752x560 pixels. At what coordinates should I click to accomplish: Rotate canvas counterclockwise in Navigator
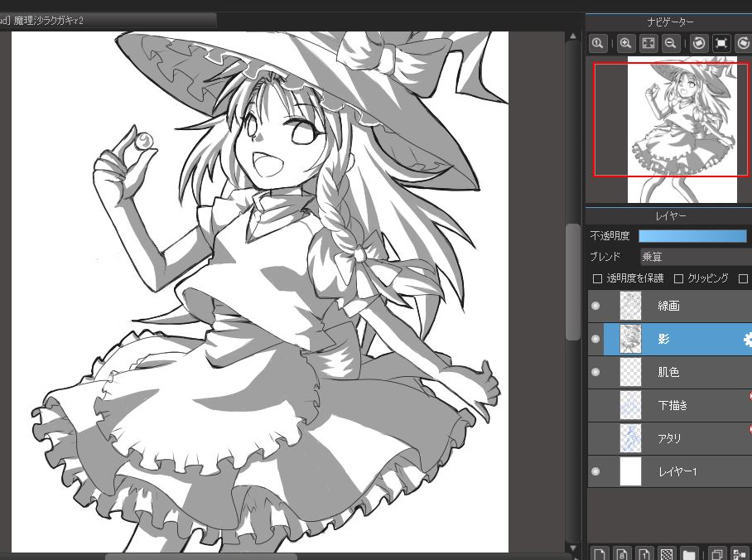coord(699,43)
